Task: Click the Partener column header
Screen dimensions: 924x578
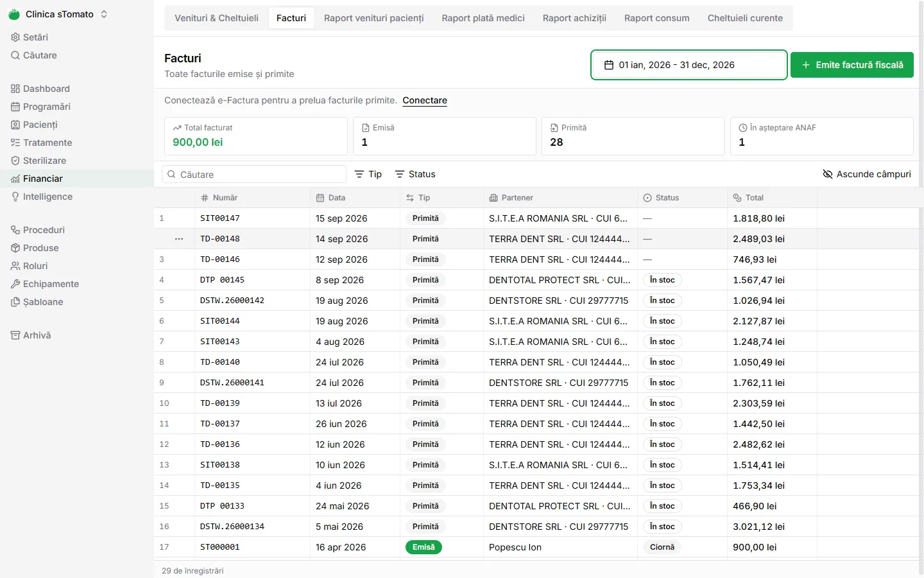Action: pyautogui.click(x=560, y=198)
